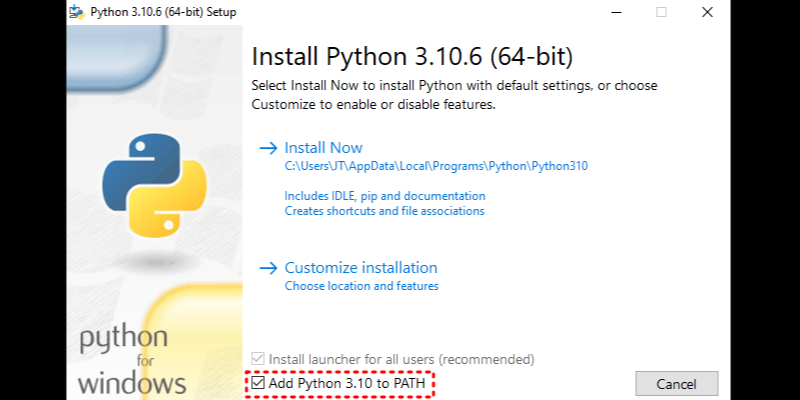Click the large Python snake logo
Viewport: 800px width, 400px height.
point(155,179)
